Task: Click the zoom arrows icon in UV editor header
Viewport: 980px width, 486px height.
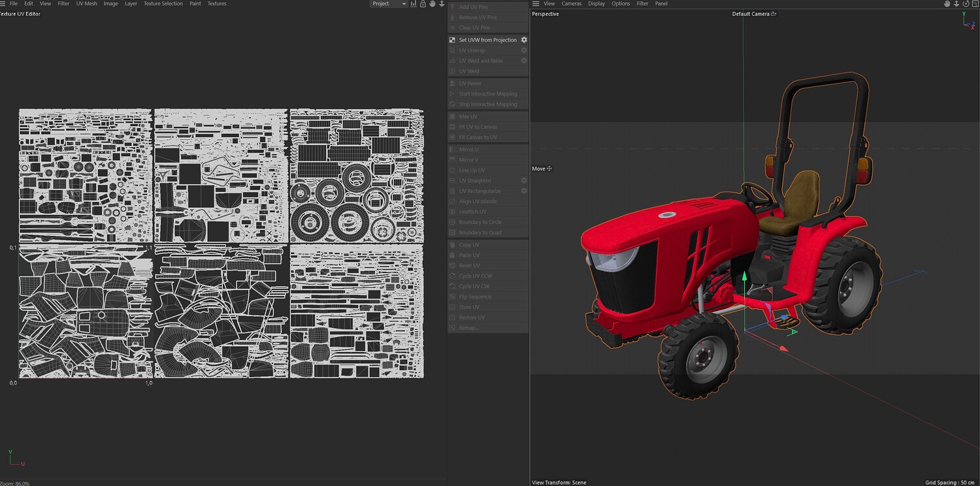Action: point(442,4)
